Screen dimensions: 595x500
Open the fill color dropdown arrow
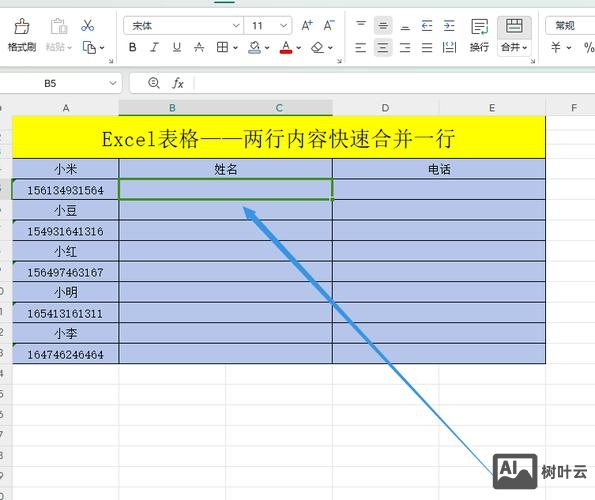tap(267, 48)
